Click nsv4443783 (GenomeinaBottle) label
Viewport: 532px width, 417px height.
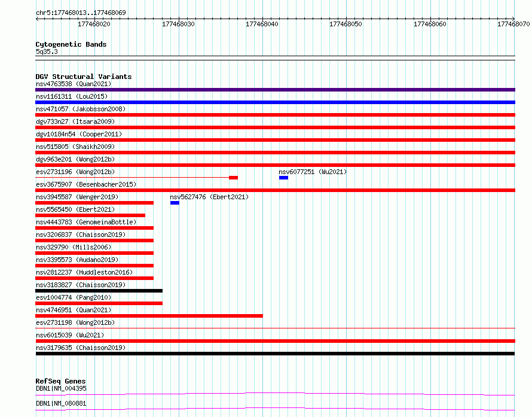pyautogui.click(x=86, y=222)
